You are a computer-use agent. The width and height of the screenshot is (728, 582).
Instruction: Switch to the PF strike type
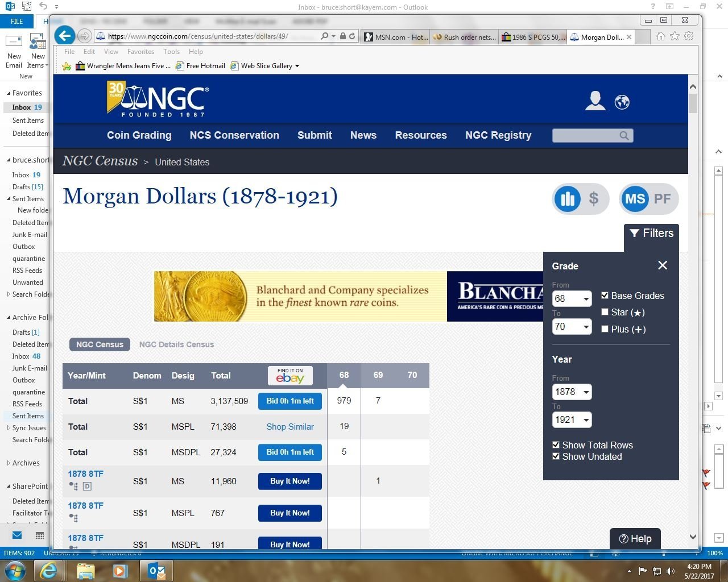tap(663, 199)
